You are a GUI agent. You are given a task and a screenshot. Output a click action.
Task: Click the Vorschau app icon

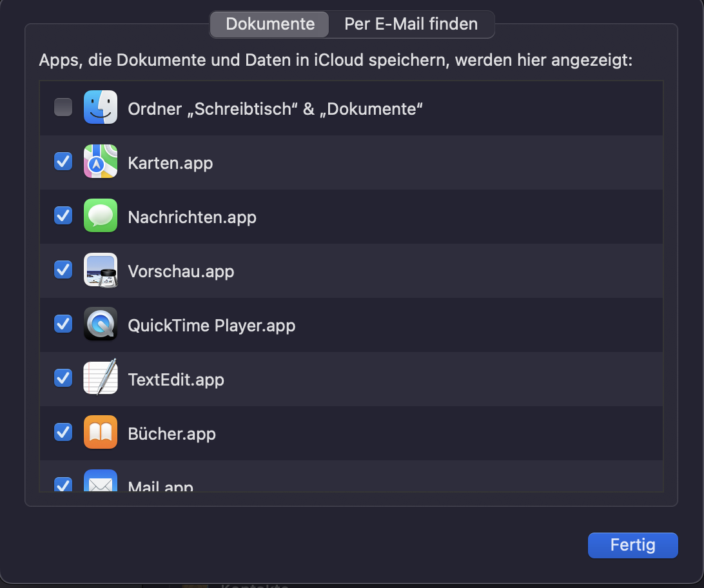[101, 269]
